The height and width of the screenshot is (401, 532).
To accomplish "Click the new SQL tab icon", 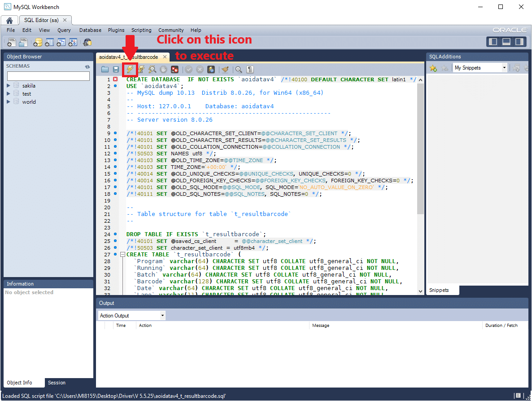I will coord(12,42).
